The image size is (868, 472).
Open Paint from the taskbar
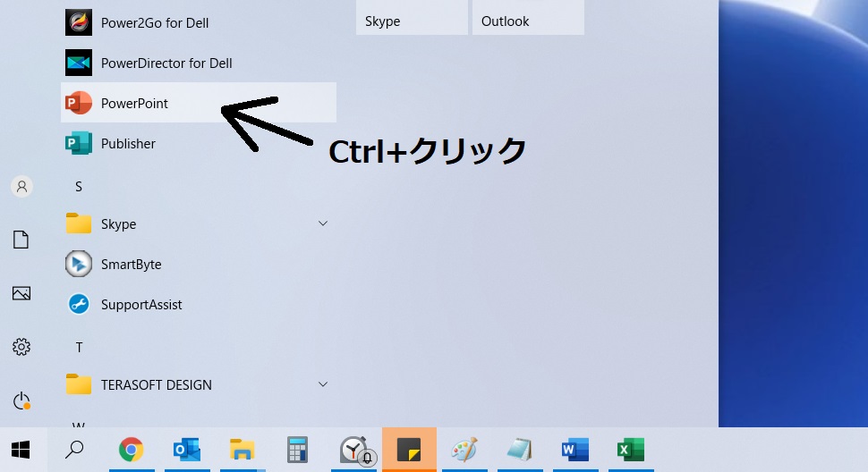point(464,450)
